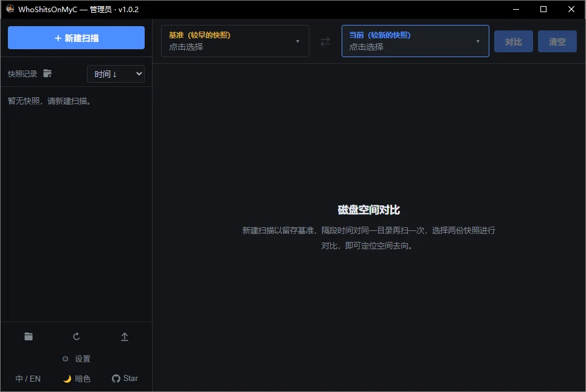This screenshot has width=586, height=392.
Task: Click the 清空 clear button
Action: click(x=557, y=41)
